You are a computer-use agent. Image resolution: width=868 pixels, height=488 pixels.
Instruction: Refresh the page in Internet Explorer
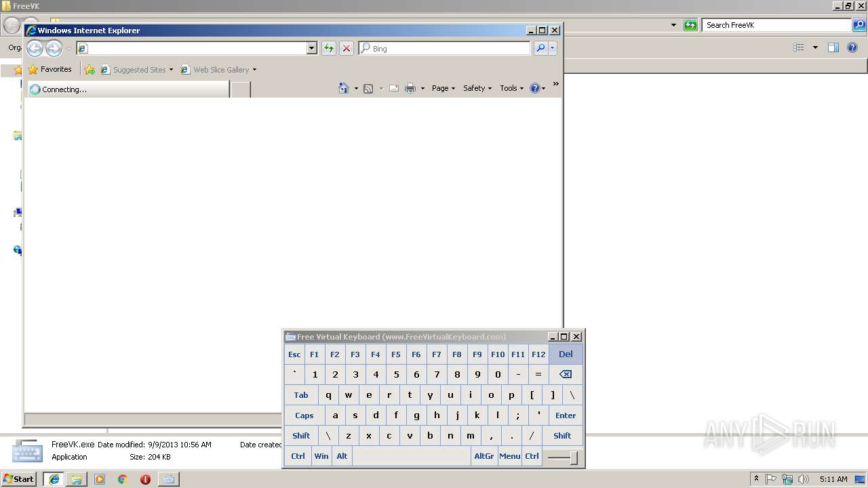click(x=329, y=48)
